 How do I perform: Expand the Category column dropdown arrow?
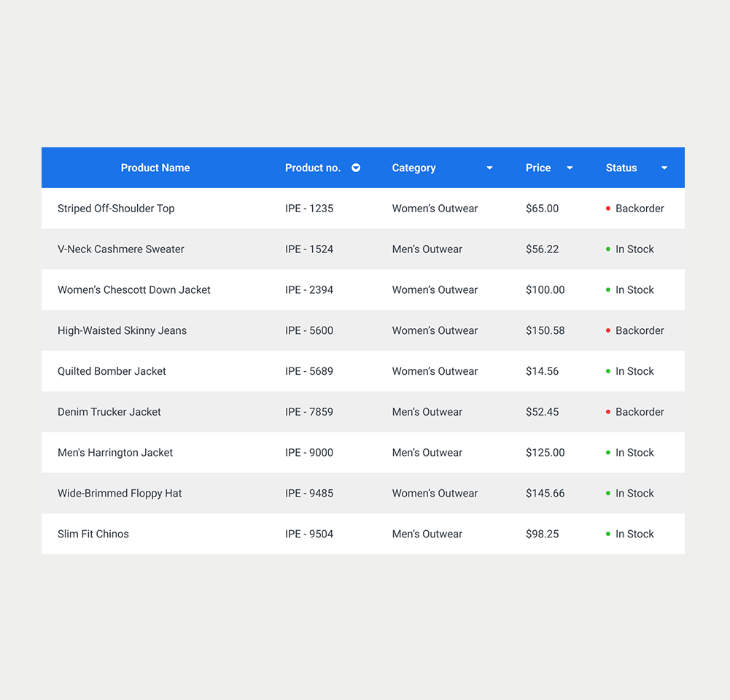pos(489,168)
